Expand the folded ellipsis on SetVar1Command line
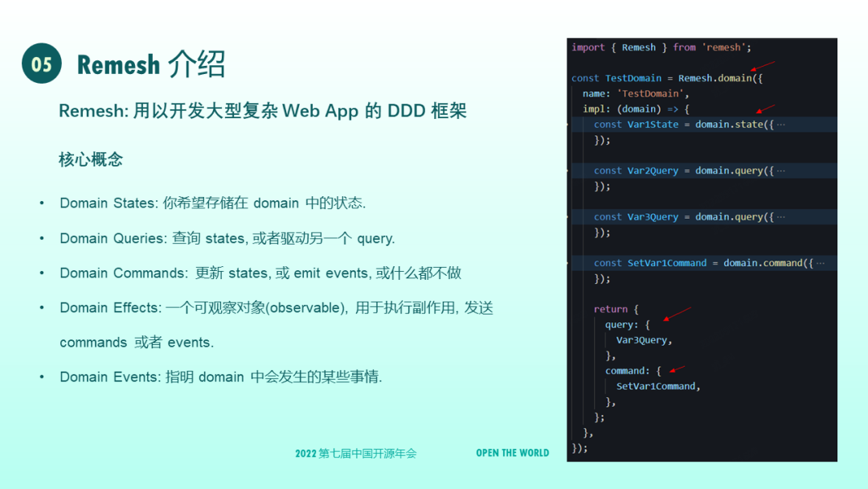 821,263
